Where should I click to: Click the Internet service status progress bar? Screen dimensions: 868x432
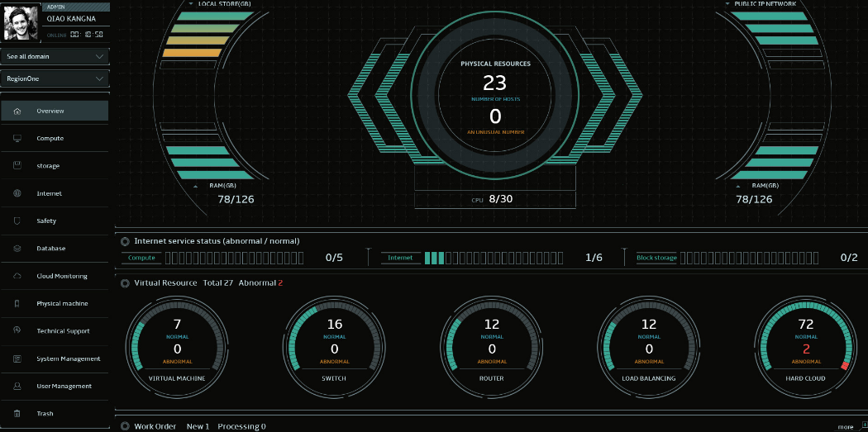tap(494, 258)
